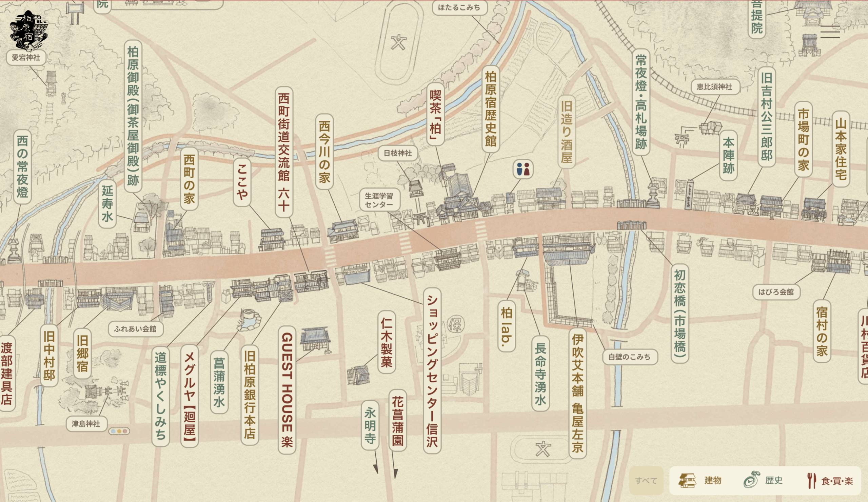Click the nursery 保 map symbol

(456, 324)
